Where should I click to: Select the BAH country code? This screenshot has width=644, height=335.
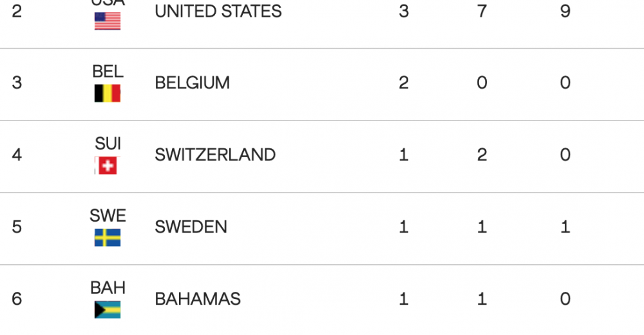(x=108, y=287)
